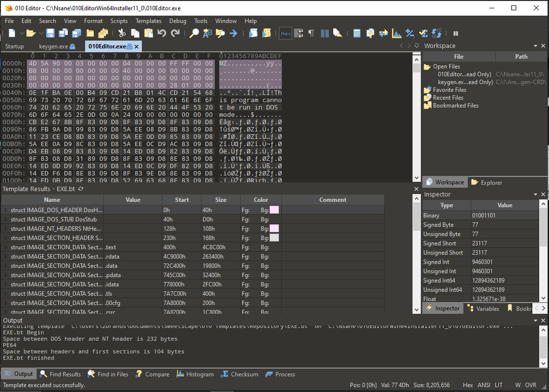Expand struct IMAGE_NT_HEADERS row
This screenshot has height=392, width=549.
tap(6, 229)
